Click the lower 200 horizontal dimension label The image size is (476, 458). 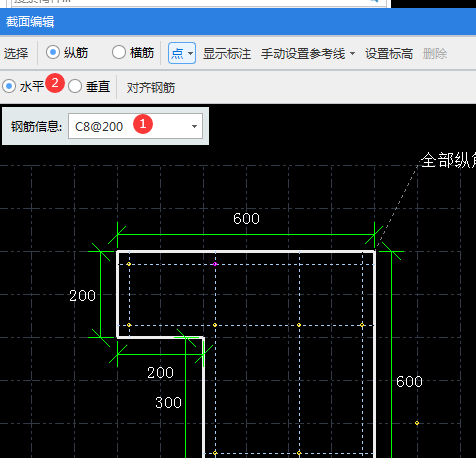[x=160, y=373]
